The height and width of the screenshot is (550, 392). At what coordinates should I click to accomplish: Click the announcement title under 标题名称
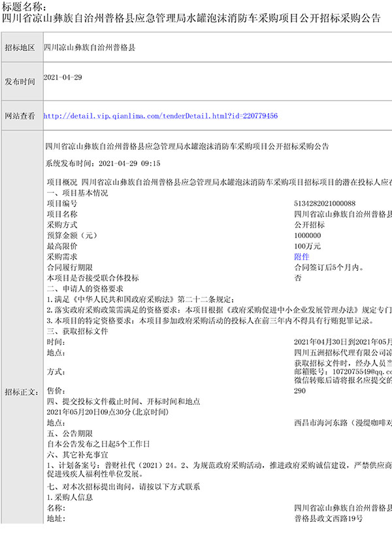click(191, 19)
